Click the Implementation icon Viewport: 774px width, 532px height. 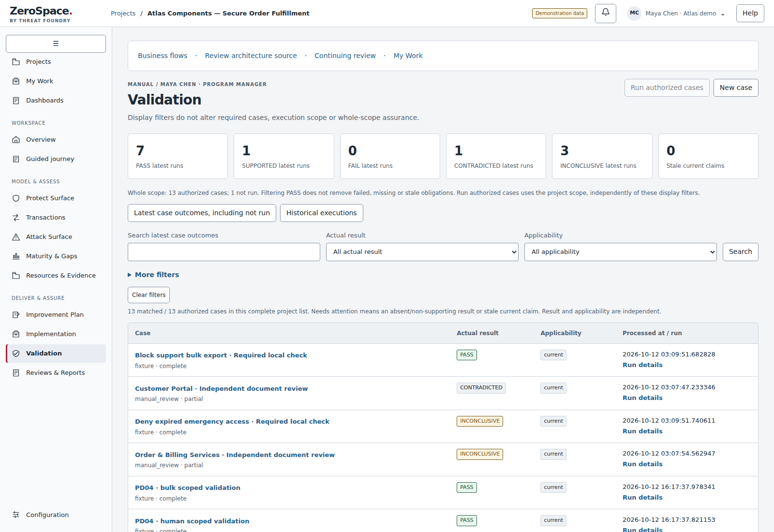click(x=16, y=334)
